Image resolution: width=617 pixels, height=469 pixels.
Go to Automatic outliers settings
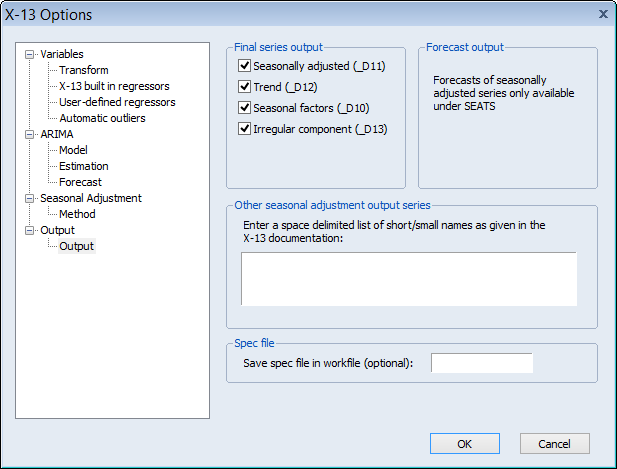pyautogui.click(x=102, y=118)
